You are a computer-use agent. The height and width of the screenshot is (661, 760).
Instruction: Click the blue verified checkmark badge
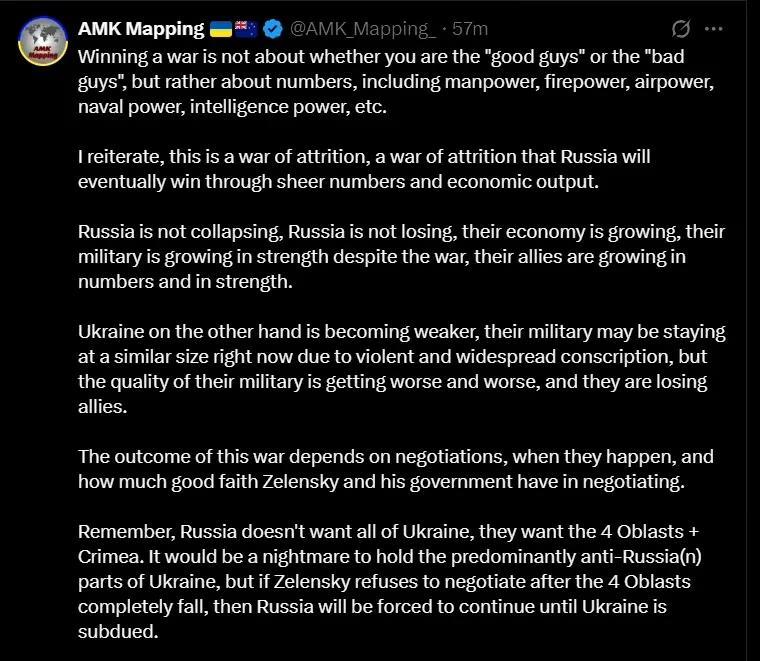coord(273,29)
